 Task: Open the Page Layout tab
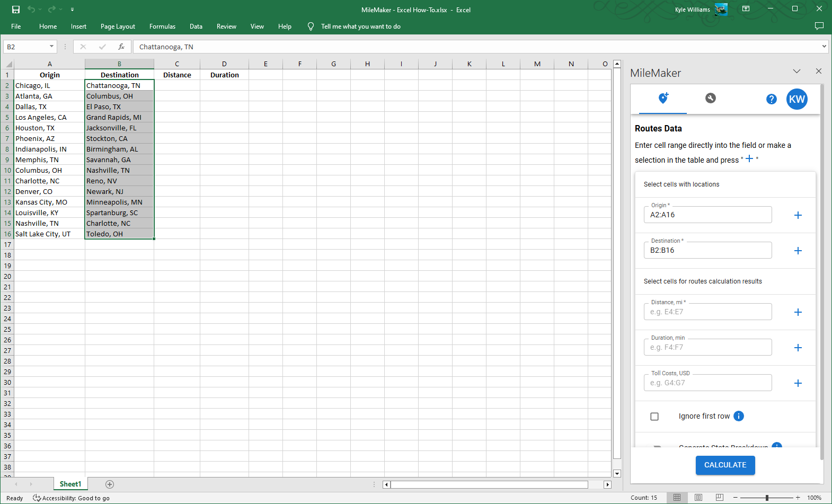(118, 26)
